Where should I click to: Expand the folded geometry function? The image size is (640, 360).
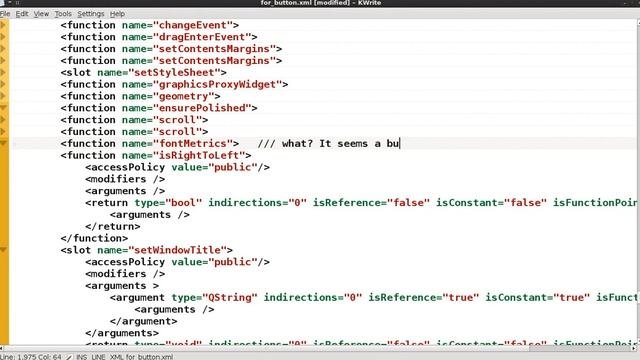[x=3, y=96]
